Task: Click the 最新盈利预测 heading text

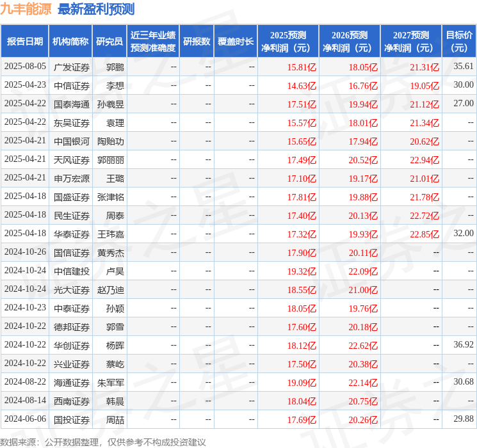Action: 96,9
